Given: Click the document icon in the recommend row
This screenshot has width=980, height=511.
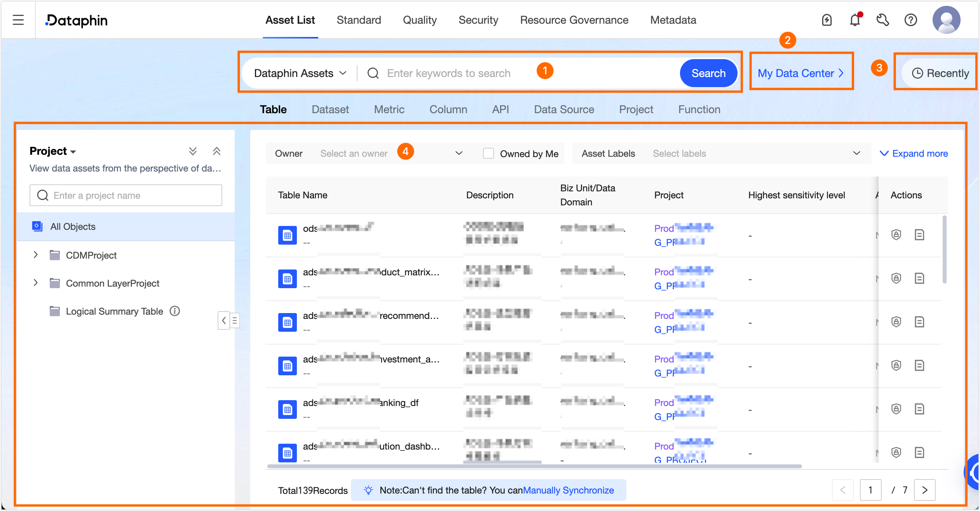Looking at the screenshot, I should [x=919, y=322].
